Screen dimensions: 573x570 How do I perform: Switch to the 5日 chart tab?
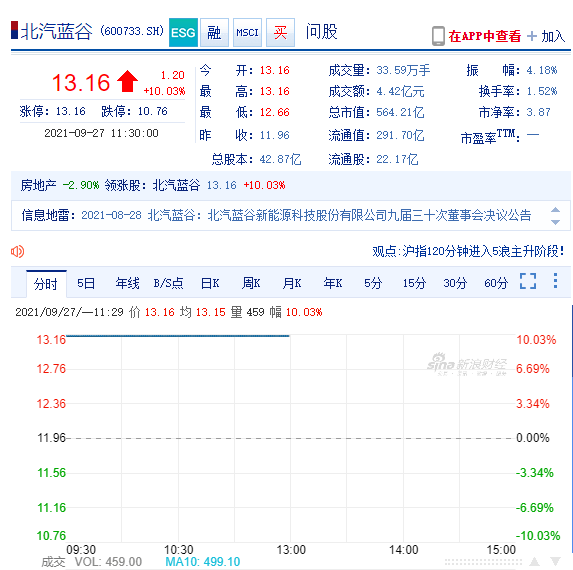(x=86, y=283)
